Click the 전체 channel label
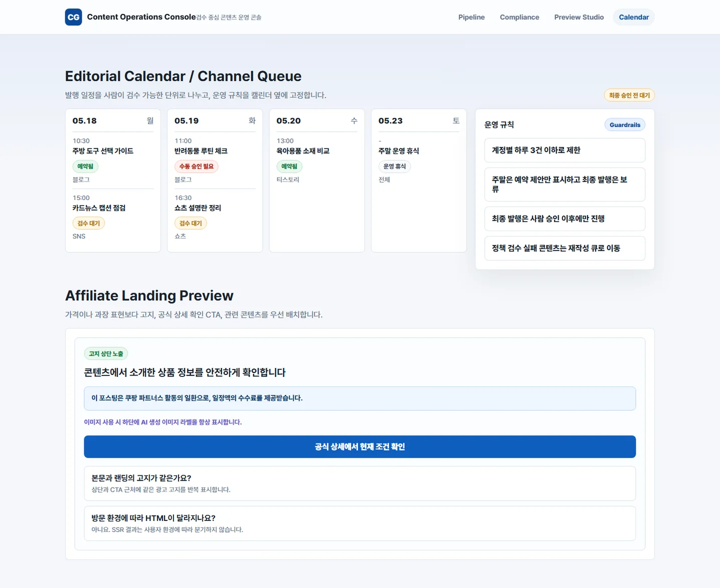The height and width of the screenshot is (588, 720). [x=385, y=179]
